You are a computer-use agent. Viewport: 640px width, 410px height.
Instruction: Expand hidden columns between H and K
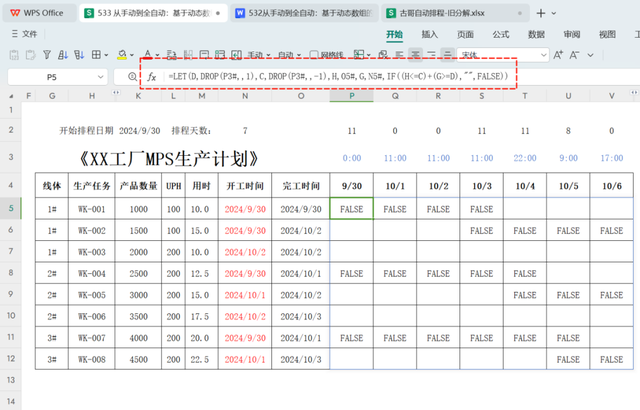(x=116, y=93)
